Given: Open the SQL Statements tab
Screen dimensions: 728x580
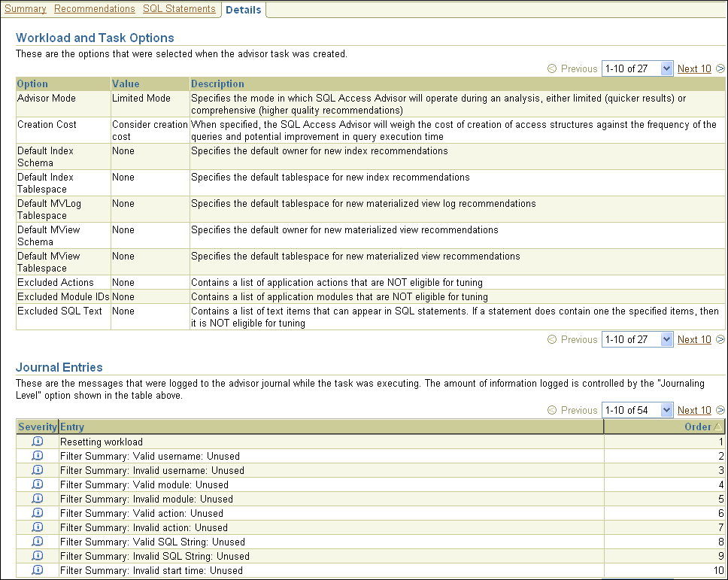Looking at the screenshot, I should click(x=180, y=8).
